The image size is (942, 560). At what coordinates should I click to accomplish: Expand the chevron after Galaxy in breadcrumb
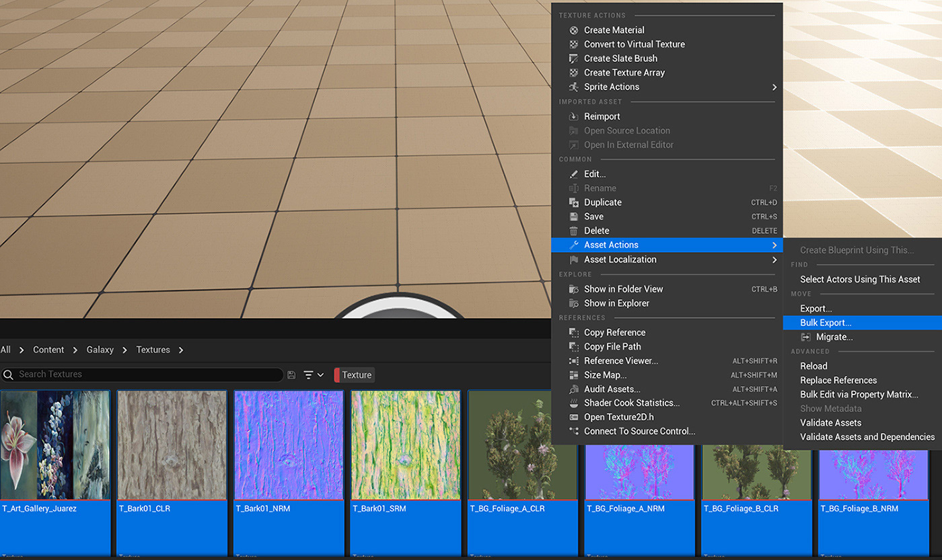pyautogui.click(x=125, y=350)
